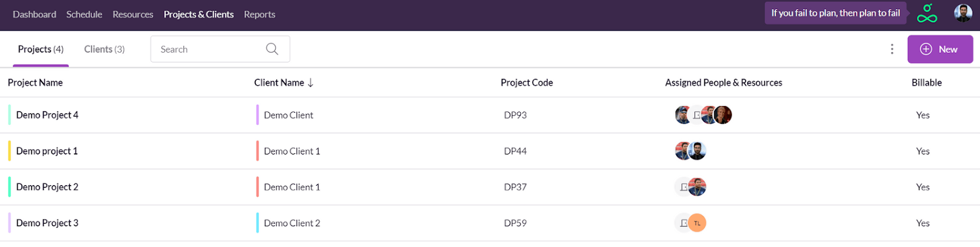
Task: Sort by Project Name column header
Action: pos(35,83)
